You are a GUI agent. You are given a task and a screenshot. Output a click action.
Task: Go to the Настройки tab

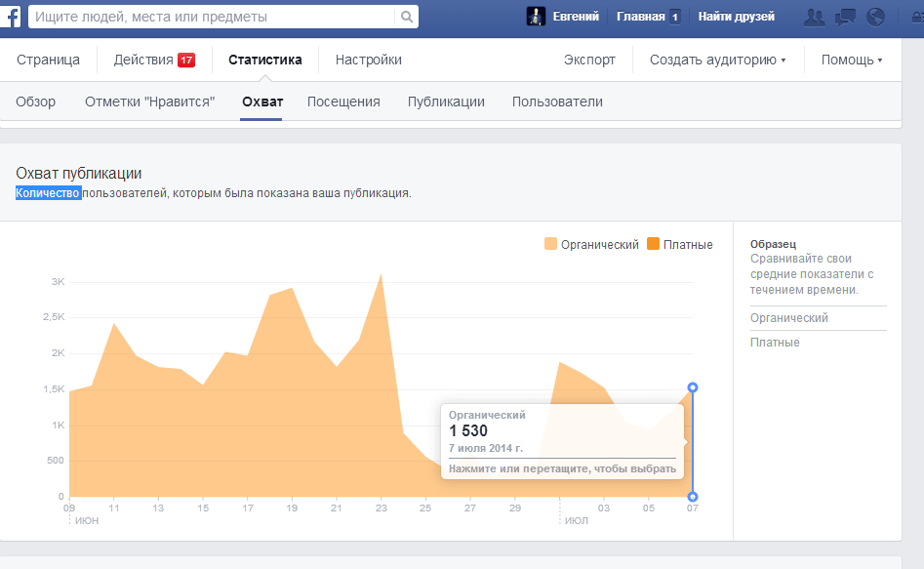click(x=368, y=61)
